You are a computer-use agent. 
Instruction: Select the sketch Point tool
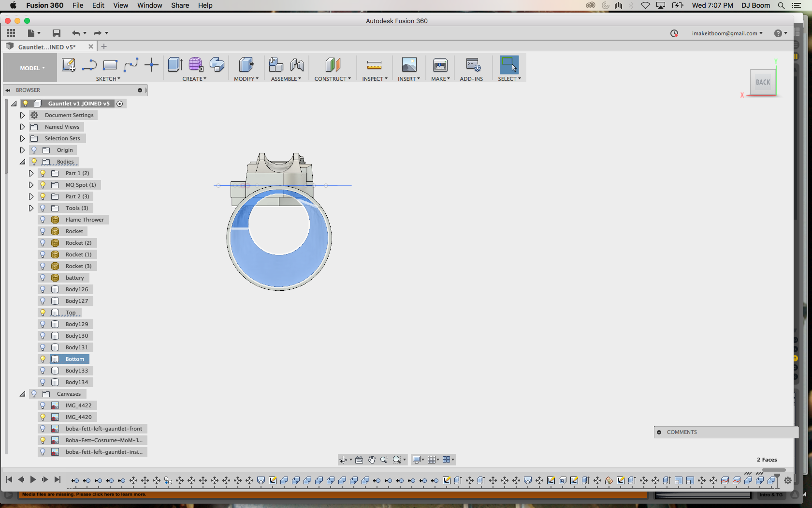(152, 65)
